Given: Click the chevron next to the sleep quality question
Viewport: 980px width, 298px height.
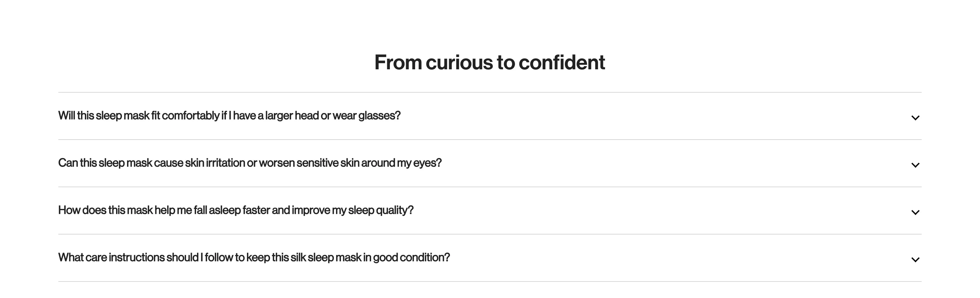Looking at the screenshot, I should (915, 212).
